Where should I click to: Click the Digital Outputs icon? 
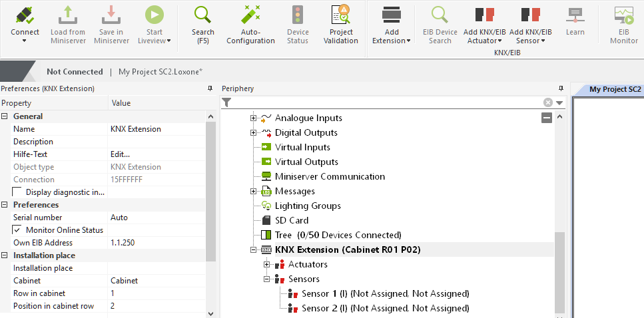point(266,132)
